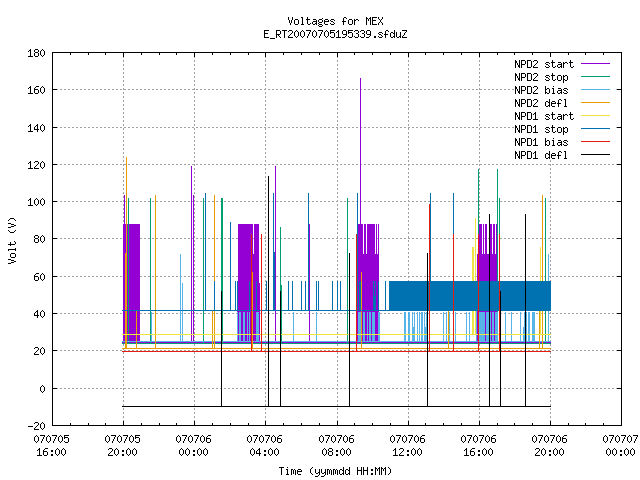Pick the red line sample beside NPD1 bias
Screen dimensions: 640x480
595,142
